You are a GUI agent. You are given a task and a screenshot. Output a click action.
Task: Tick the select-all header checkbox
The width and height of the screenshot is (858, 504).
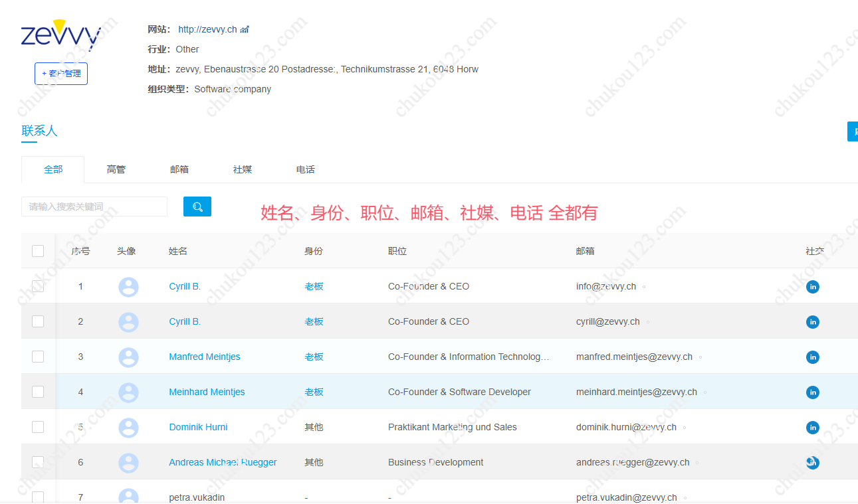(38, 251)
